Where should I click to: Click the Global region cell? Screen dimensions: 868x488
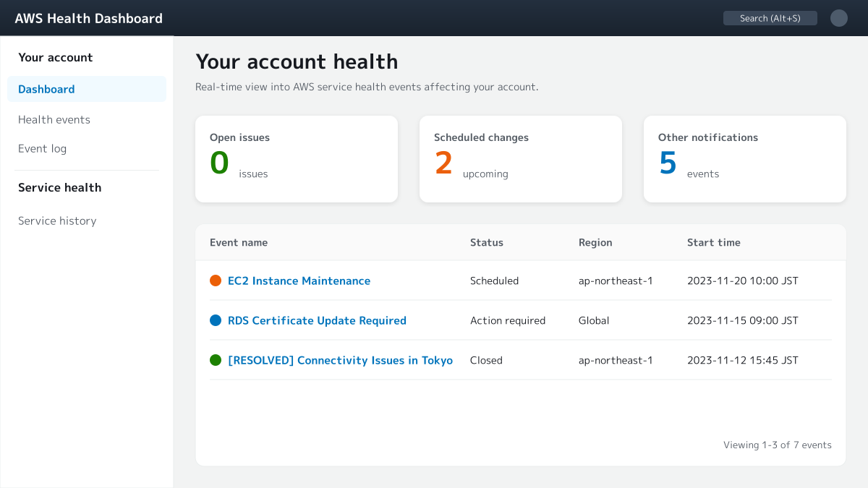coord(594,320)
